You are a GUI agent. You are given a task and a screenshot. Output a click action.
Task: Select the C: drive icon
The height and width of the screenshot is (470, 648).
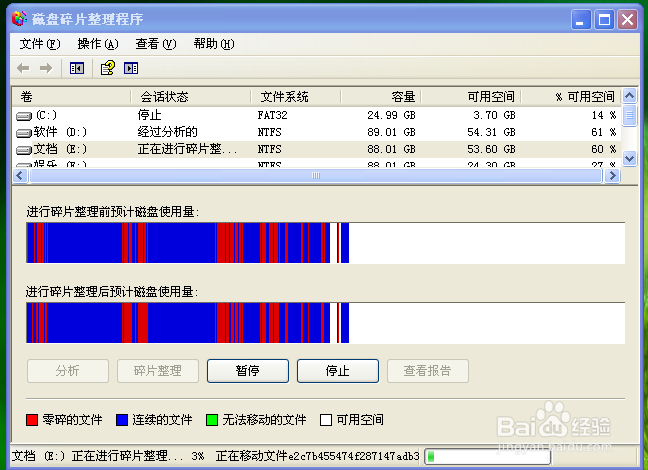click(24, 116)
